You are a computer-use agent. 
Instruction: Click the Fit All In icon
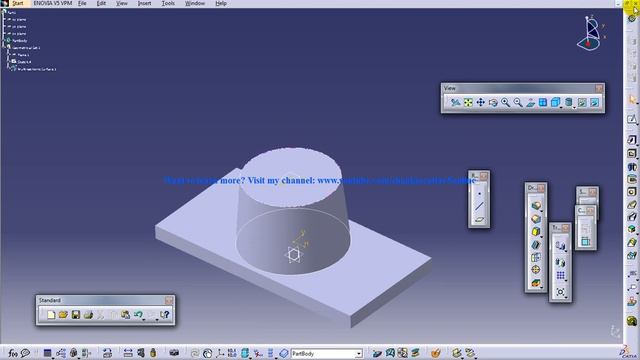click(x=468, y=102)
